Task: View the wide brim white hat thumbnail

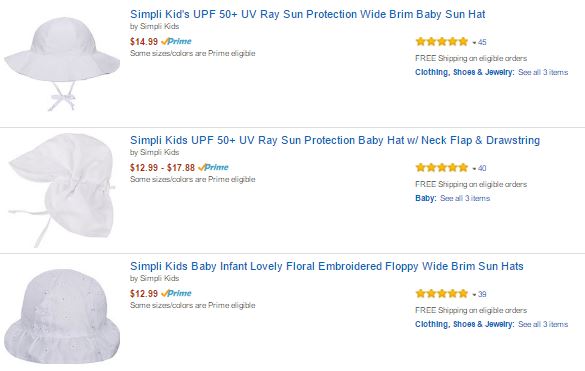Action: coord(62,64)
